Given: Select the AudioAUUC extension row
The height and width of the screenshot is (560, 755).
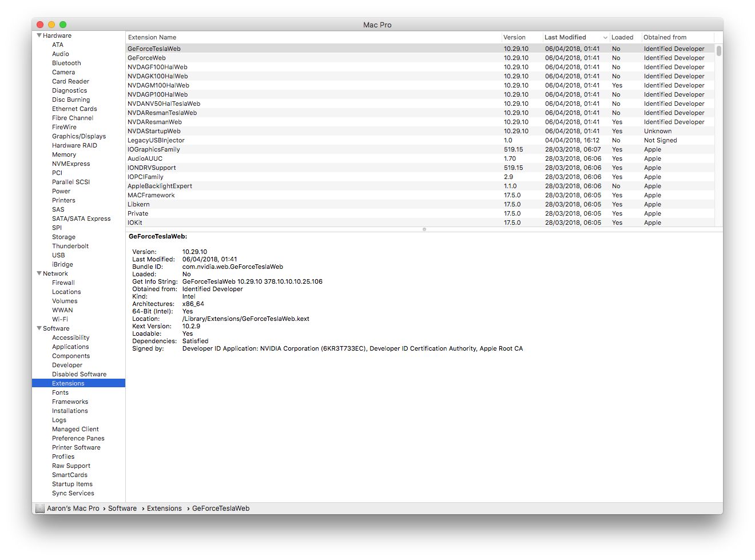Looking at the screenshot, I should point(420,158).
